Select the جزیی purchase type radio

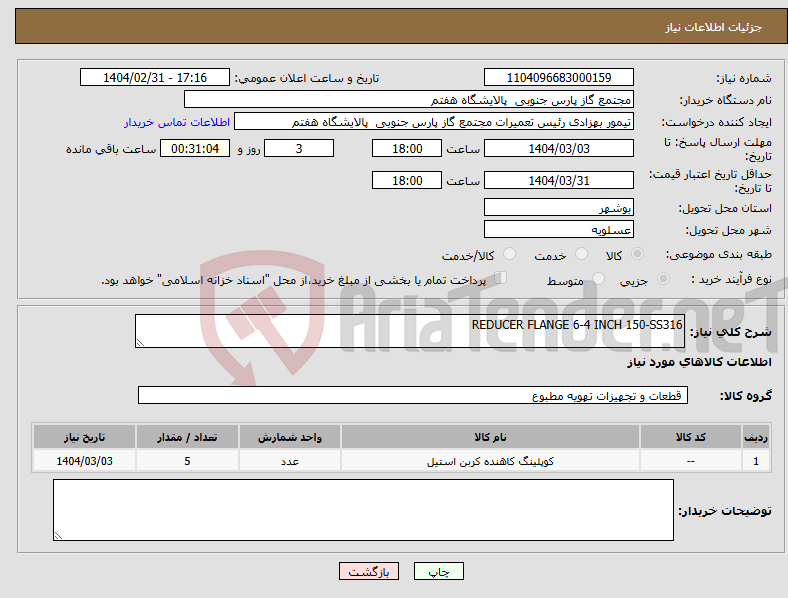click(x=663, y=278)
